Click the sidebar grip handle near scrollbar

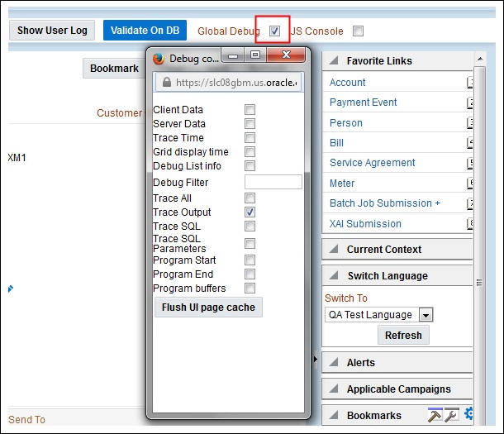pos(479,283)
